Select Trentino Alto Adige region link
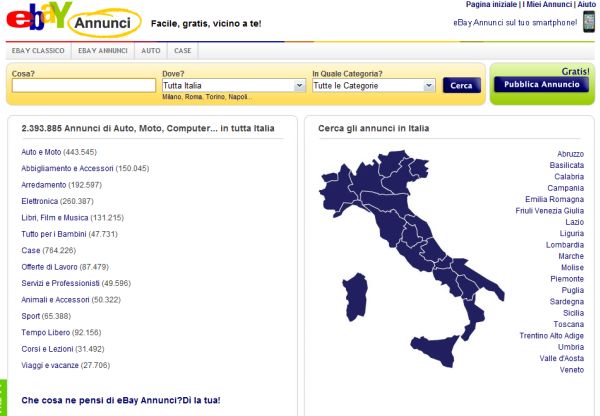This screenshot has width=600, height=416. pos(551,336)
